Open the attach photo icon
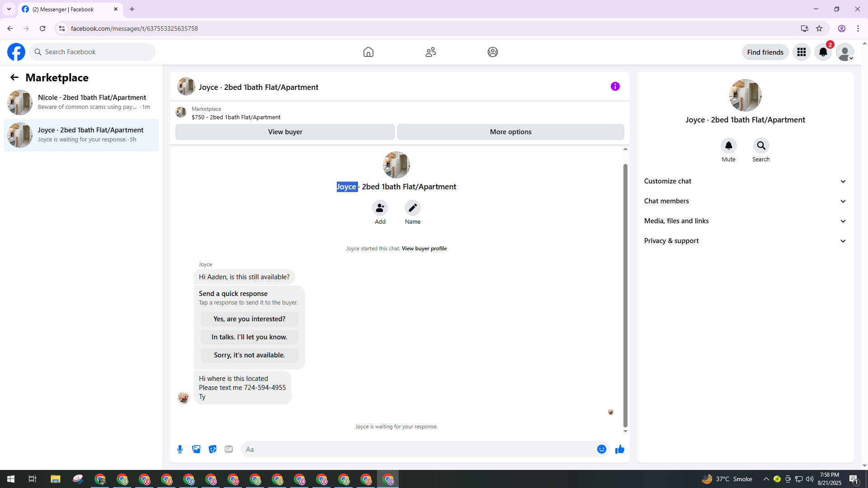This screenshot has height=488, width=868. pos(196,449)
